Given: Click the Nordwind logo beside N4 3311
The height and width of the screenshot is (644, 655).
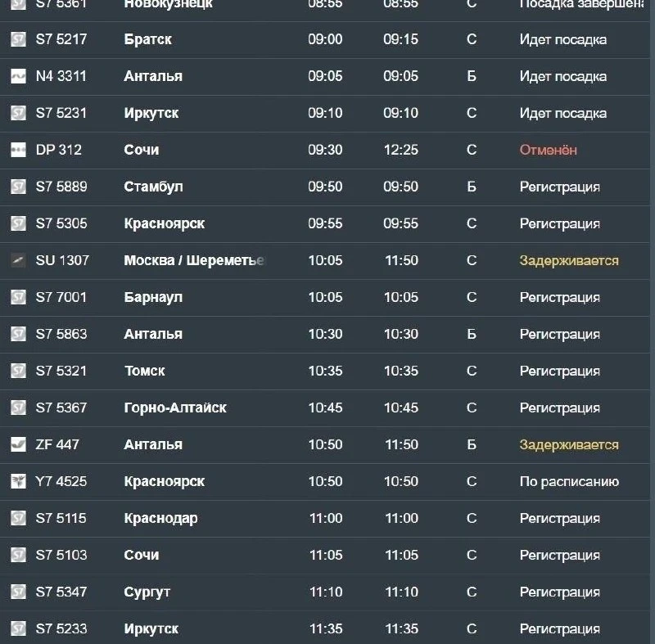Looking at the screenshot, I should point(18,76).
